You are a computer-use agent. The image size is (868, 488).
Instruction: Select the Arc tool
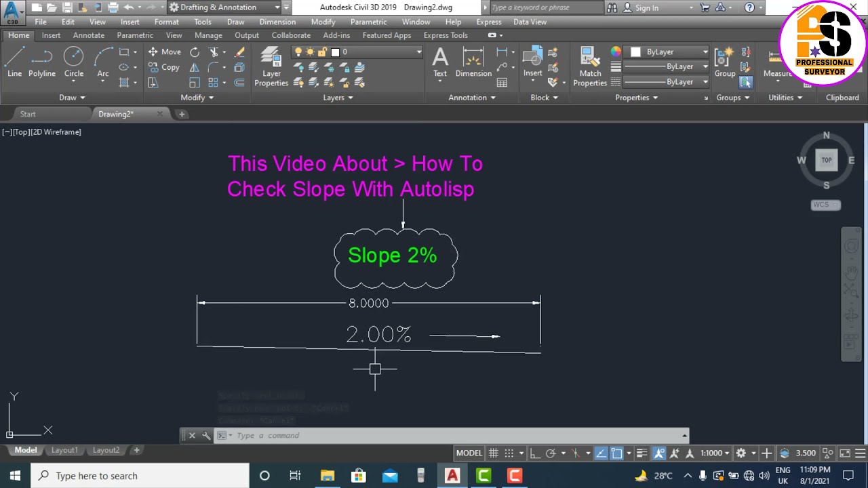point(103,63)
